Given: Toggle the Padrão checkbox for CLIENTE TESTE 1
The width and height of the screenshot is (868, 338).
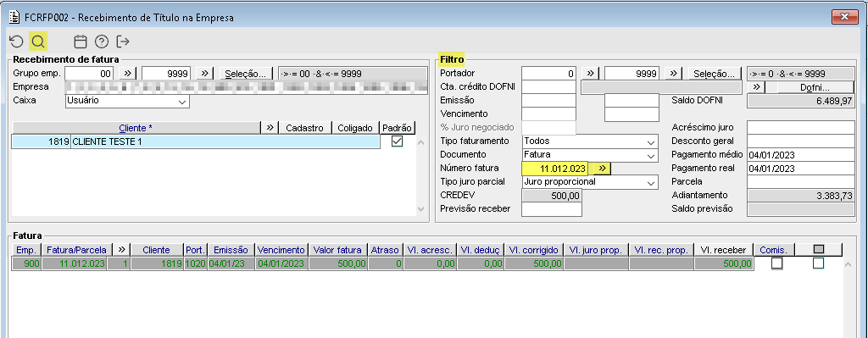Looking at the screenshot, I should click(x=397, y=141).
